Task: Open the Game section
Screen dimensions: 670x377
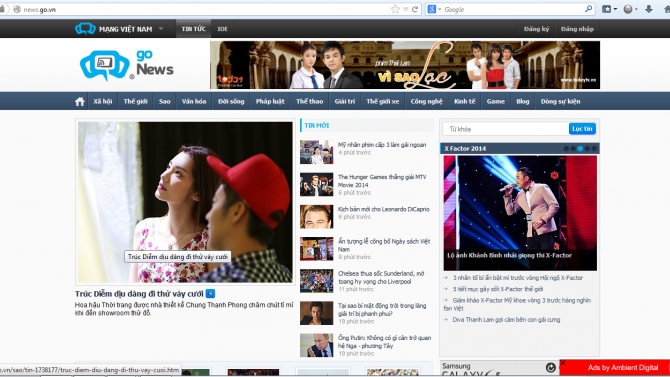Action: [x=496, y=101]
